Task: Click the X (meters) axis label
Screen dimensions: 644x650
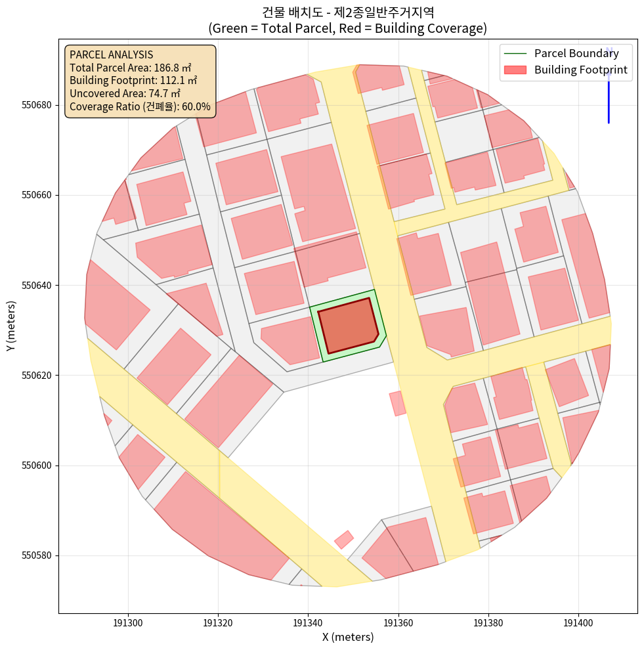Action: (x=347, y=637)
